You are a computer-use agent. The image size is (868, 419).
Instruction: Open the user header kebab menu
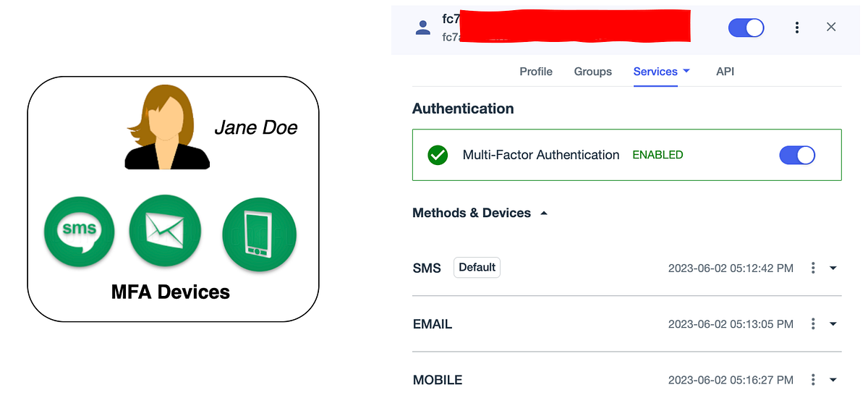[x=796, y=27]
